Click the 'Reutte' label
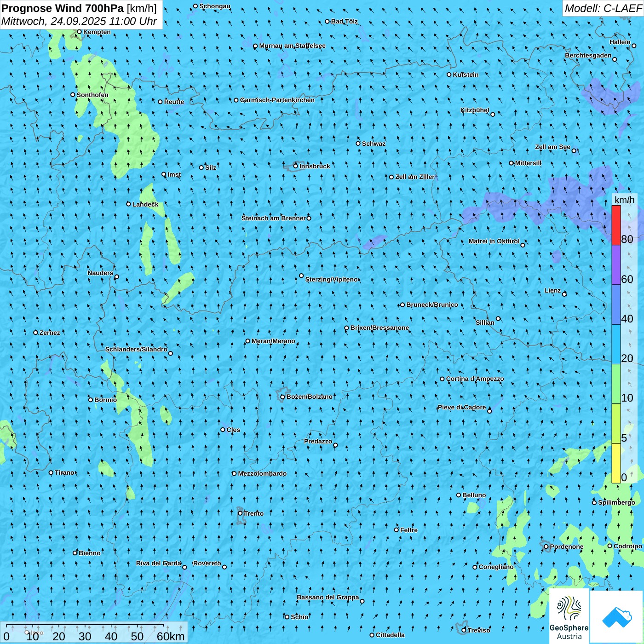This screenshot has width=644, height=644. (174, 102)
